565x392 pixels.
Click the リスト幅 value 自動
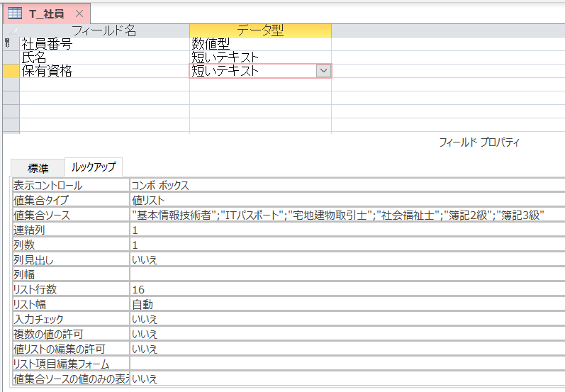[347, 304]
